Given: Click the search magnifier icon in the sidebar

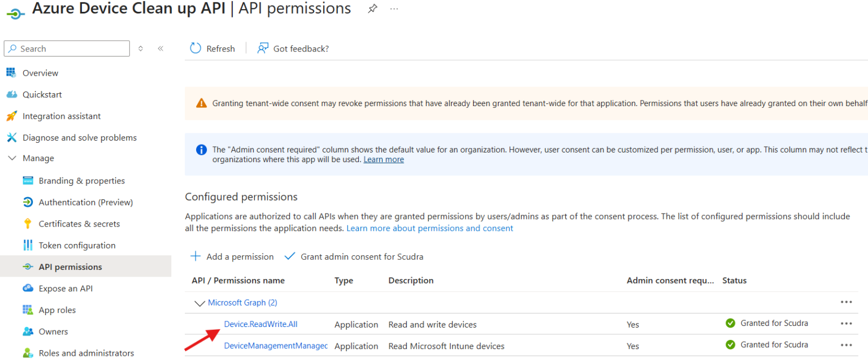Looking at the screenshot, I should [12, 49].
